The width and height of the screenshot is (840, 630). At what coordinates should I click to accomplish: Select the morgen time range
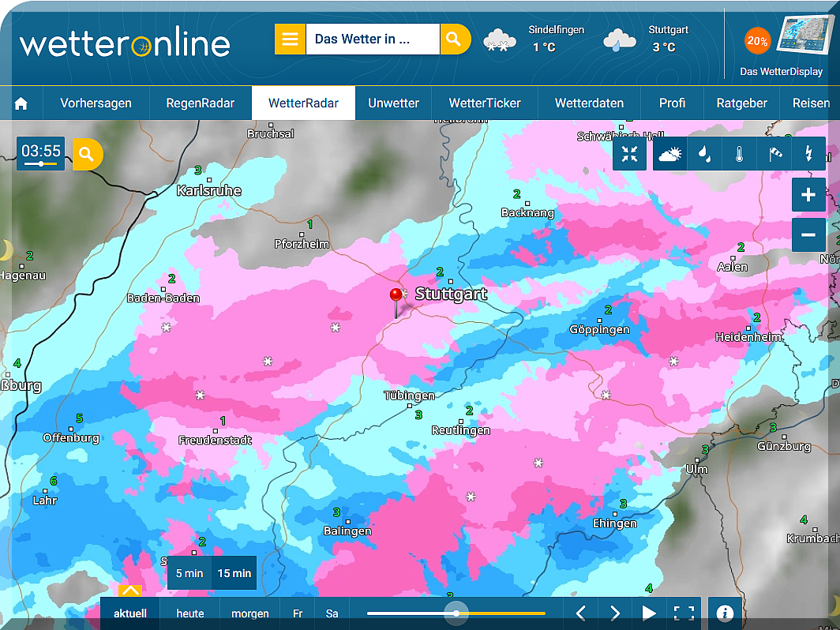tap(249, 613)
